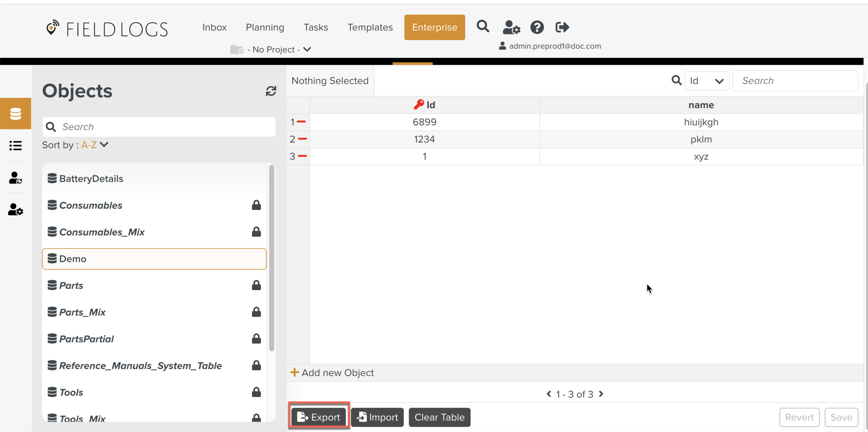This screenshot has width=868, height=432.
Task: Open the global search magnifier icon
Action: 483,27
